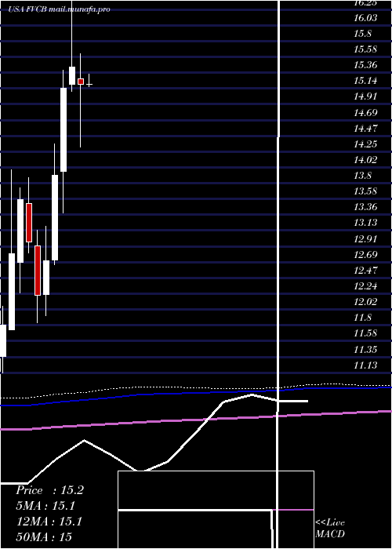Select the 15.58 price axis label
This screenshot has height=549, width=392.
(x=365, y=49)
